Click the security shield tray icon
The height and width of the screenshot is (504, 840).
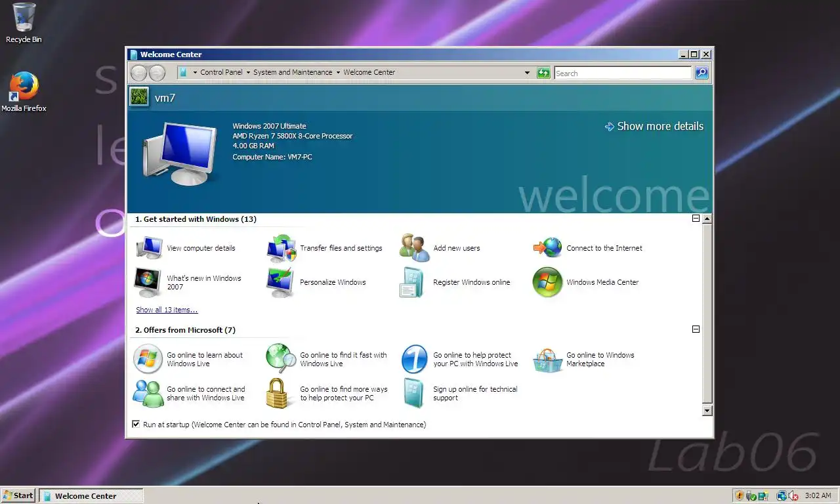tap(740, 495)
